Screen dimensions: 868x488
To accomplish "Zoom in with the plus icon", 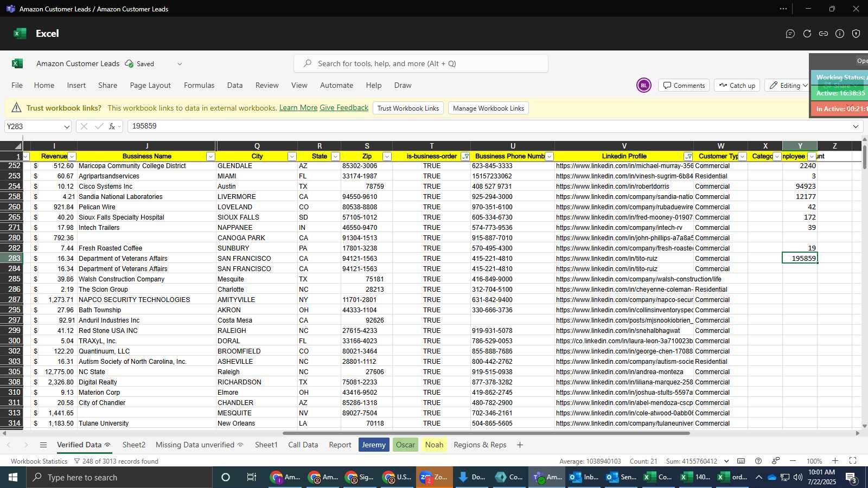I will pyautogui.click(x=835, y=461).
